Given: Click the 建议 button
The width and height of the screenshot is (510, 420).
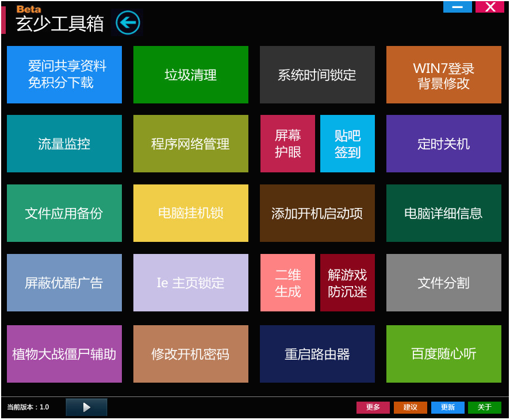Looking at the screenshot, I should click(x=410, y=407).
